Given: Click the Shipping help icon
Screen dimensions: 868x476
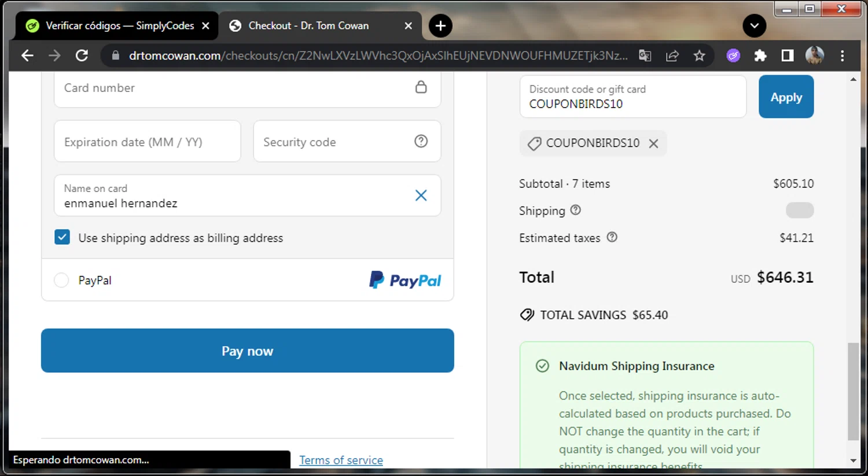Looking at the screenshot, I should click(575, 210).
